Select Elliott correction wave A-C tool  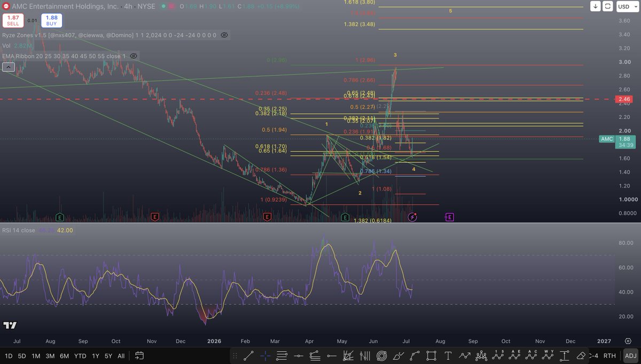pyautogui.click(x=531, y=355)
